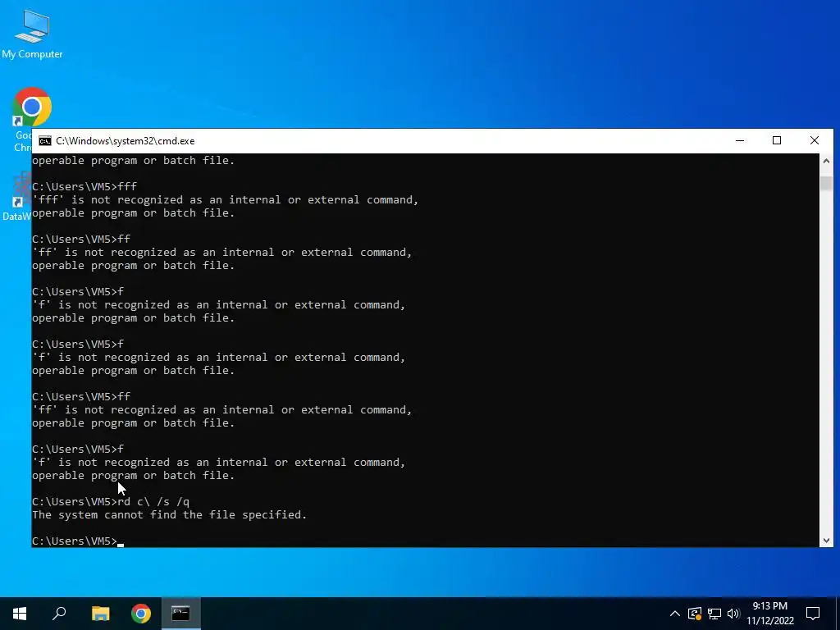Click the 'C:\Users\VM5>fff' line
The height and width of the screenshot is (630, 840).
84,186
